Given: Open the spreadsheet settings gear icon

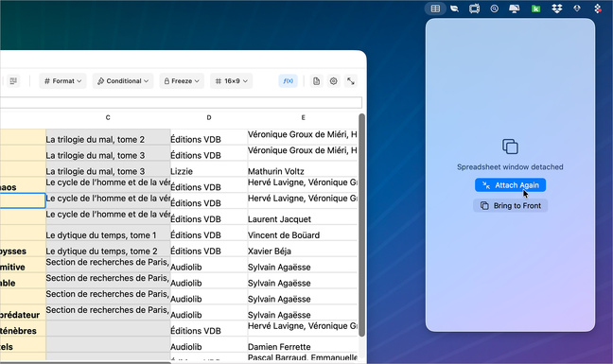Looking at the screenshot, I should (x=334, y=81).
